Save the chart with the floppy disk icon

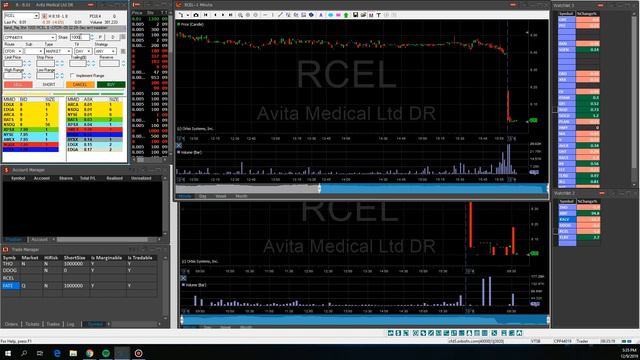click(356, 15)
